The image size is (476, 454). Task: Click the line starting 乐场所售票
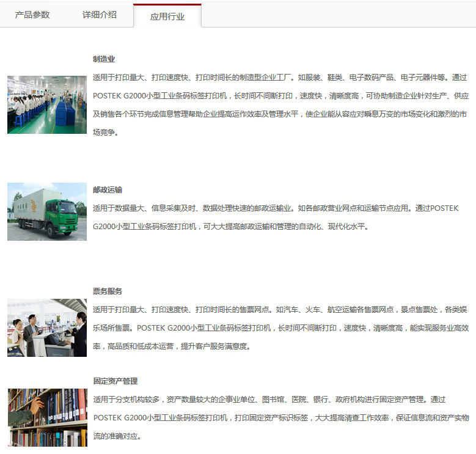(281, 328)
